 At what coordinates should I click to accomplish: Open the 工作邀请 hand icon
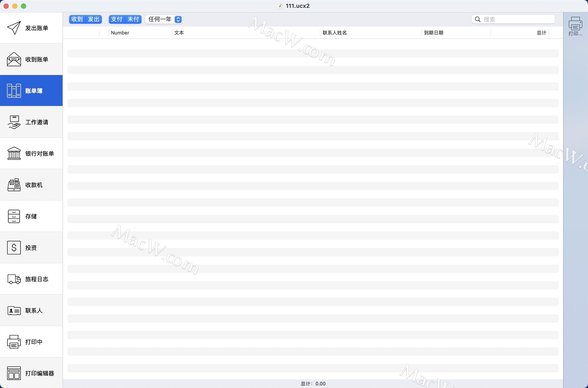(14, 122)
